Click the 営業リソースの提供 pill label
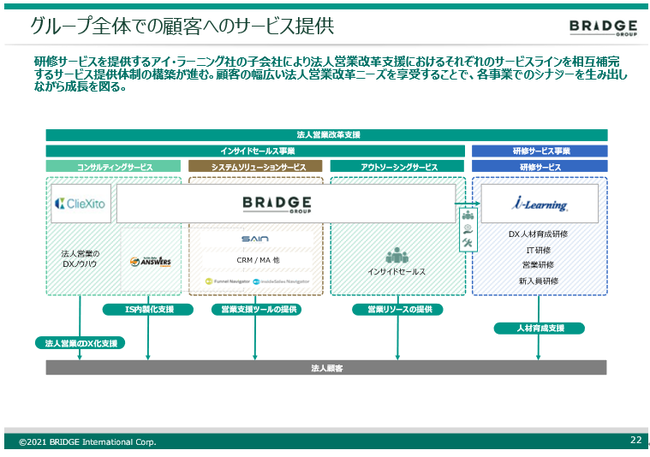The width and height of the screenshot is (650, 457). pos(398,309)
